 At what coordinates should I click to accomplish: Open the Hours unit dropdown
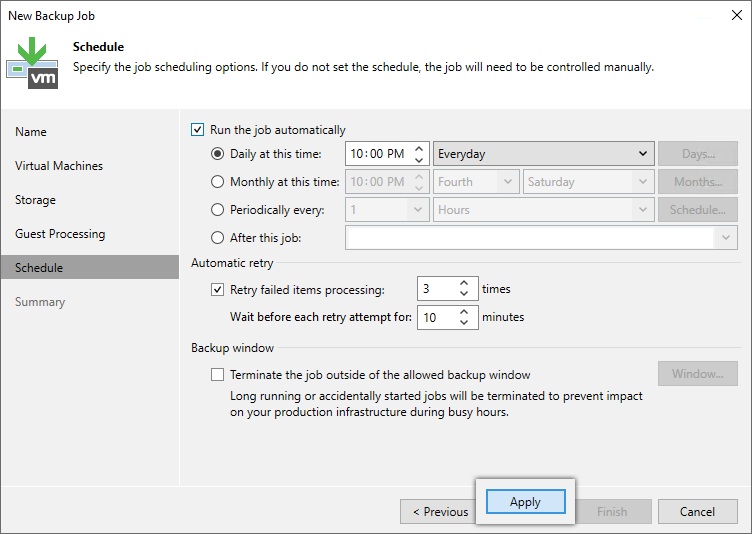click(x=543, y=210)
